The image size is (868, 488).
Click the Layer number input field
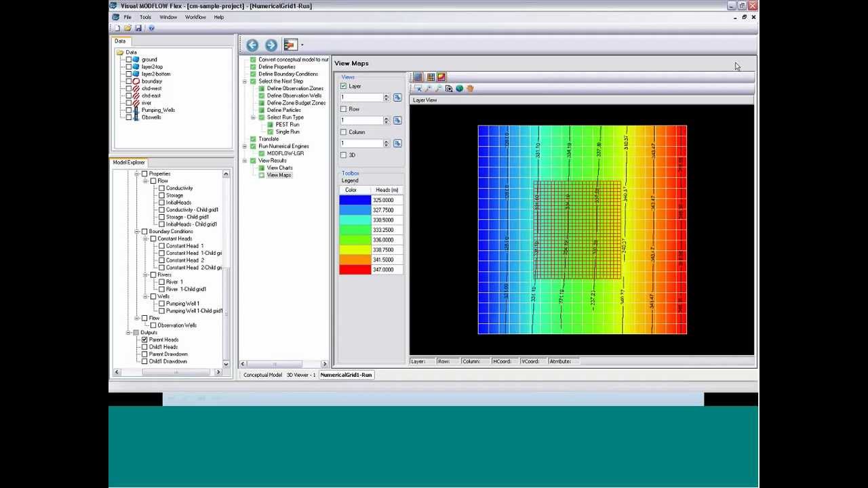361,98
